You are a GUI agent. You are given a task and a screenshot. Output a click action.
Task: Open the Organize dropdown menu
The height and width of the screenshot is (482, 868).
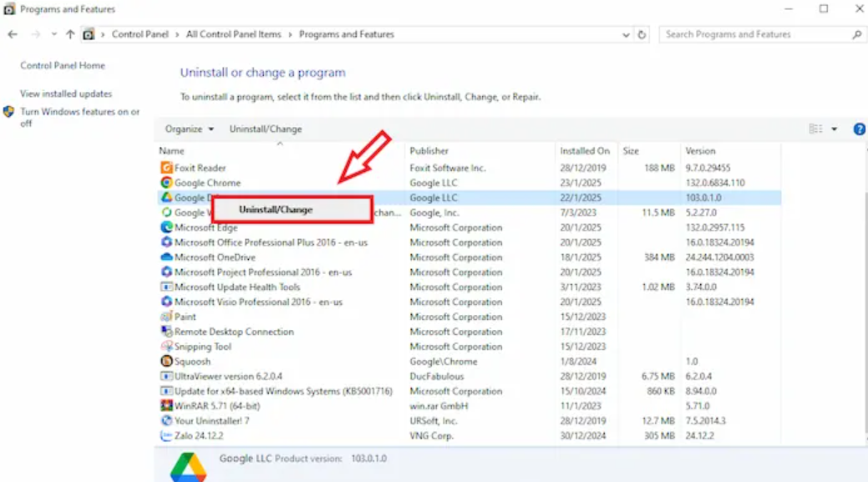tap(190, 129)
